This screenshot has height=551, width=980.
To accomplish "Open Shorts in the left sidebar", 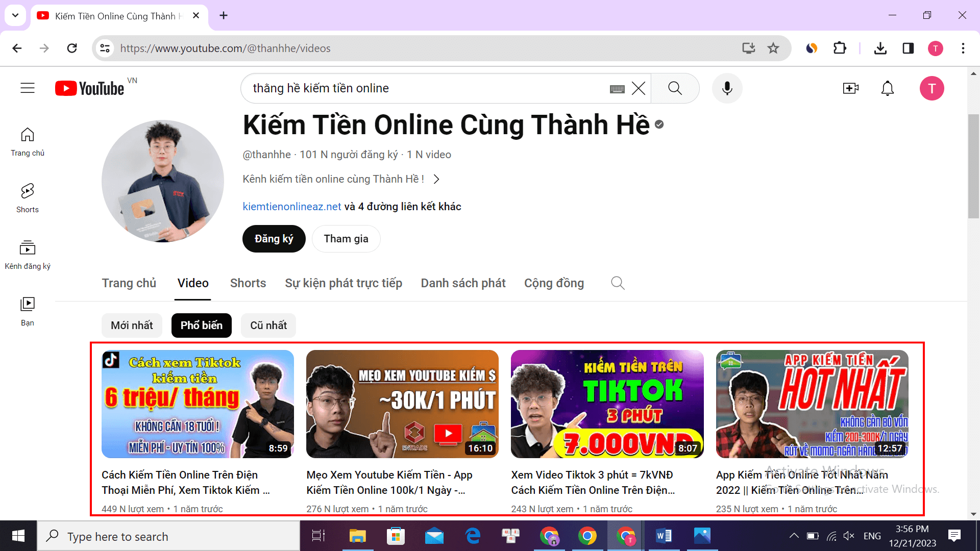I will [x=28, y=198].
